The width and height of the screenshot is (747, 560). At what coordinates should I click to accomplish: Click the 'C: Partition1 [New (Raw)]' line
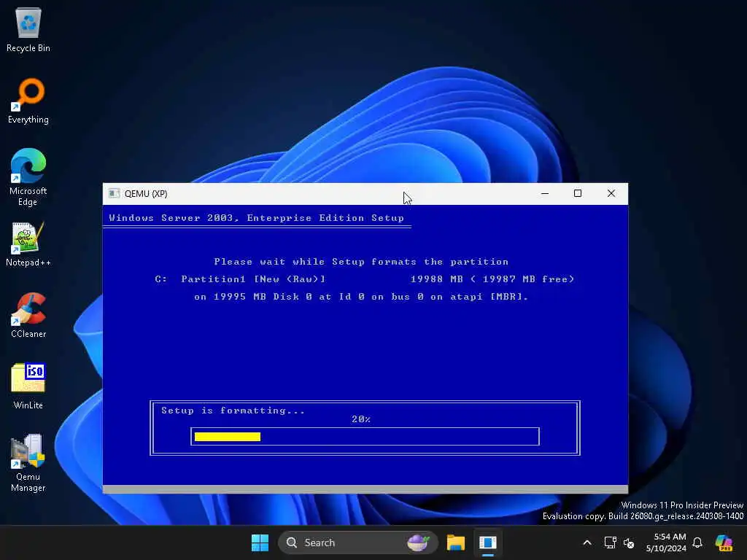click(365, 279)
